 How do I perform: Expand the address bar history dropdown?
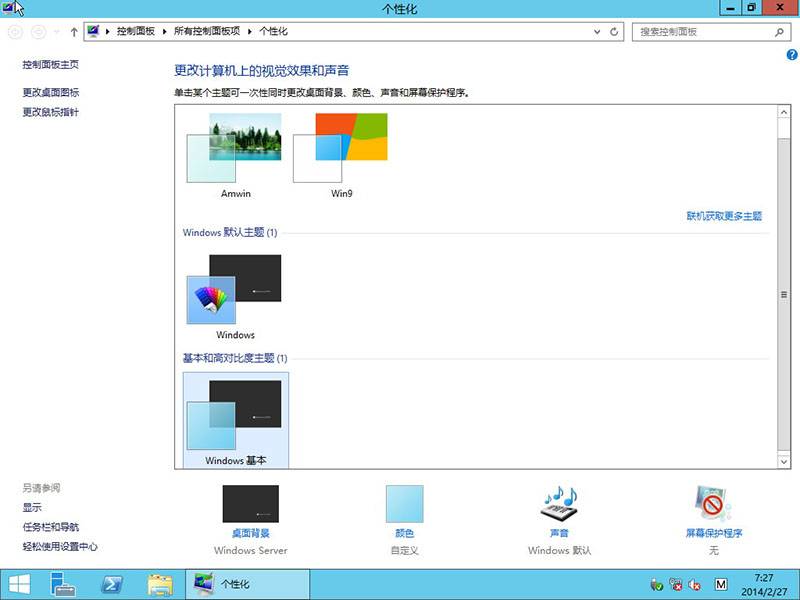[597, 32]
